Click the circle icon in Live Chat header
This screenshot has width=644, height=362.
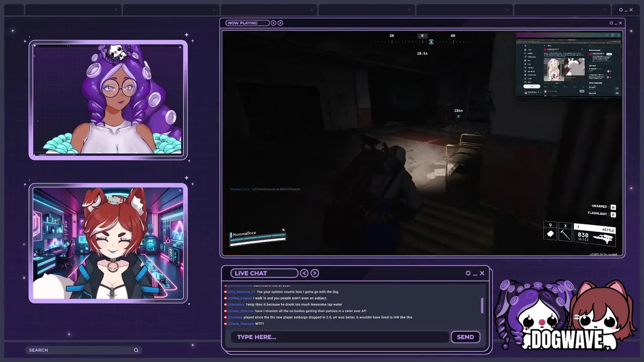(468, 273)
